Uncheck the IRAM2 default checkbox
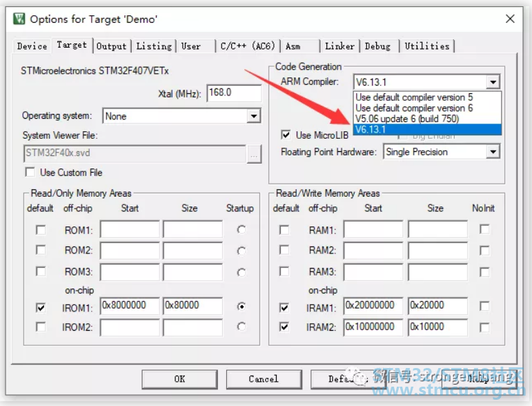The width and height of the screenshot is (532, 406). tap(284, 327)
